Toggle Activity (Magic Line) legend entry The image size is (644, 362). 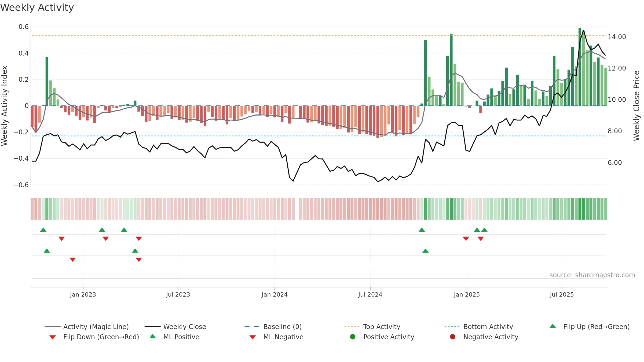(x=87, y=327)
